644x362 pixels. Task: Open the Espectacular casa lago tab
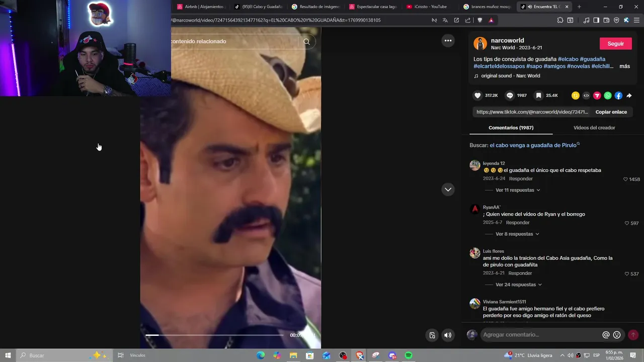[x=373, y=7]
